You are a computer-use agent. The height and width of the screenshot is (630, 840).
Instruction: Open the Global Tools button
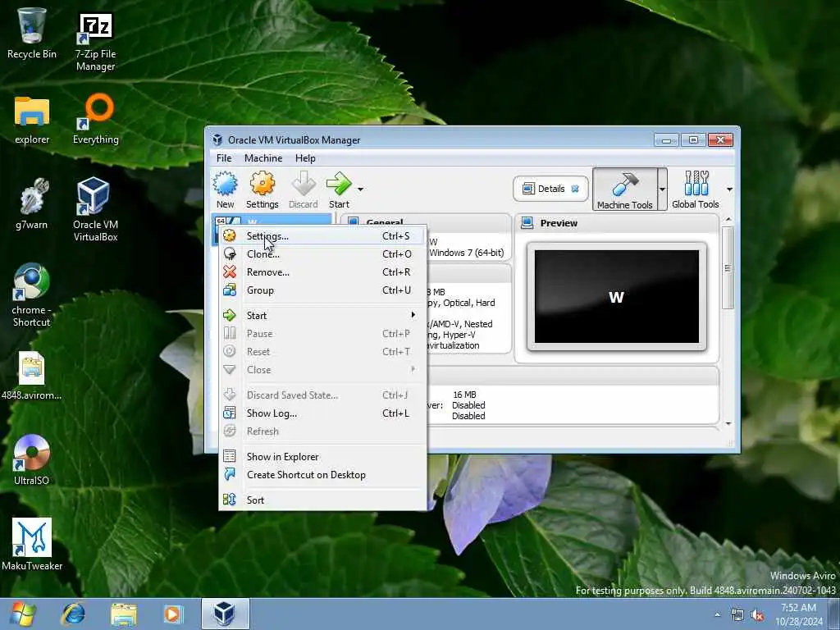(x=696, y=189)
